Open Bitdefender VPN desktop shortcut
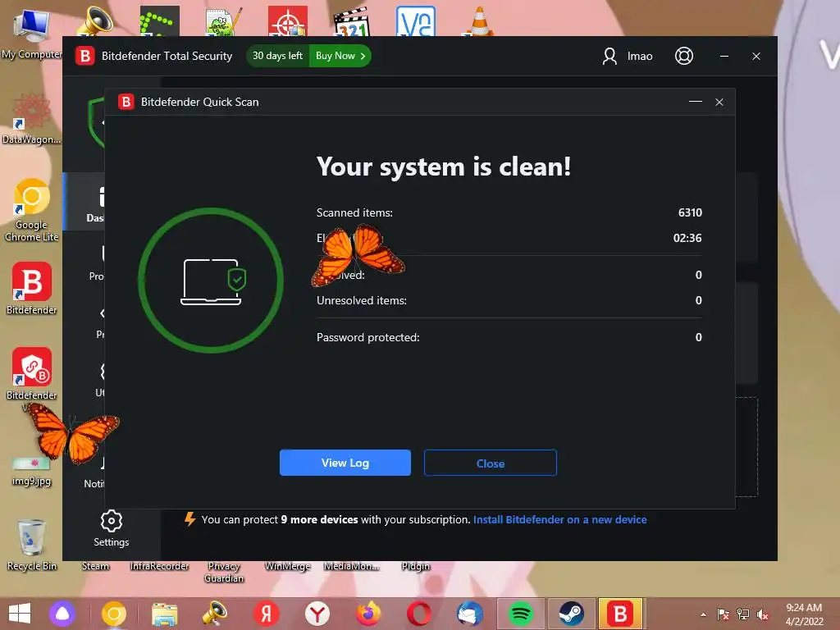840x630 pixels. (32, 374)
